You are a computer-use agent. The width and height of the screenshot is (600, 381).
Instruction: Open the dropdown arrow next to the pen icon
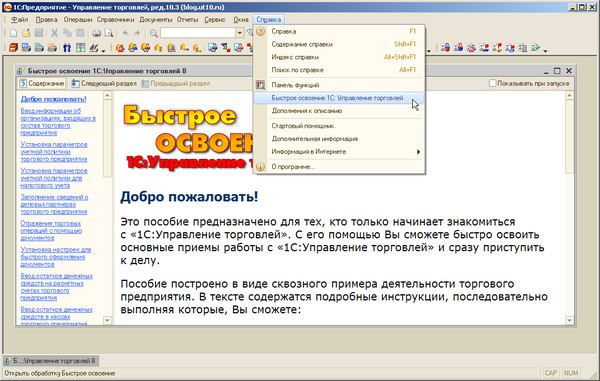(x=103, y=50)
